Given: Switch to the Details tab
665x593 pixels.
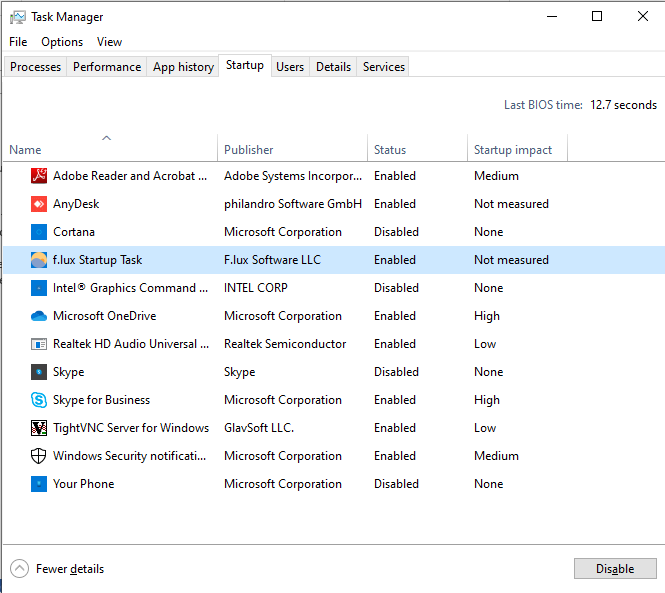Looking at the screenshot, I should click(x=333, y=67).
